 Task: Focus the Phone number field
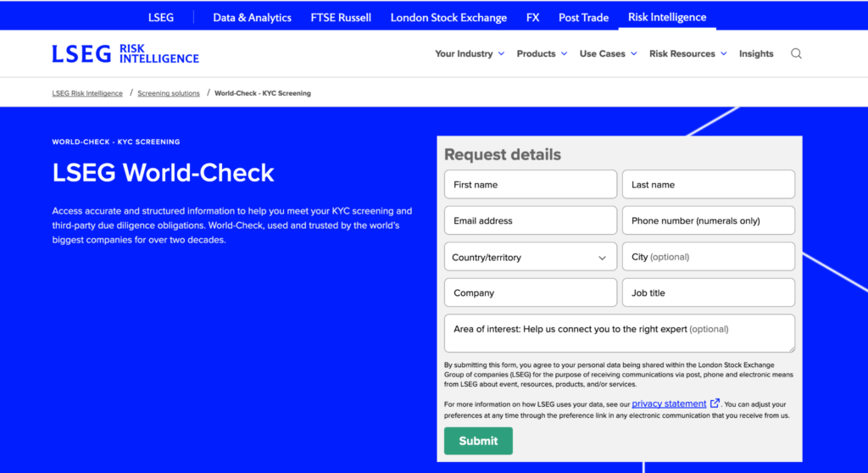click(x=709, y=220)
